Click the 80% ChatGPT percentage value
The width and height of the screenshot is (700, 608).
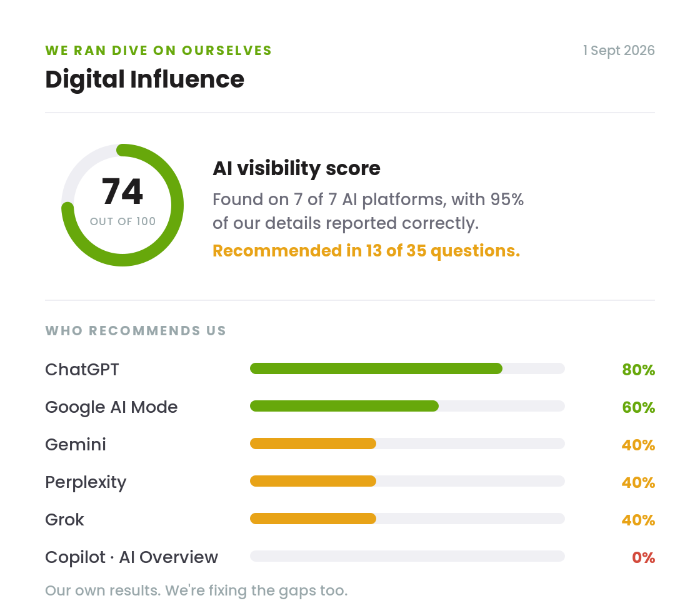click(638, 370)
